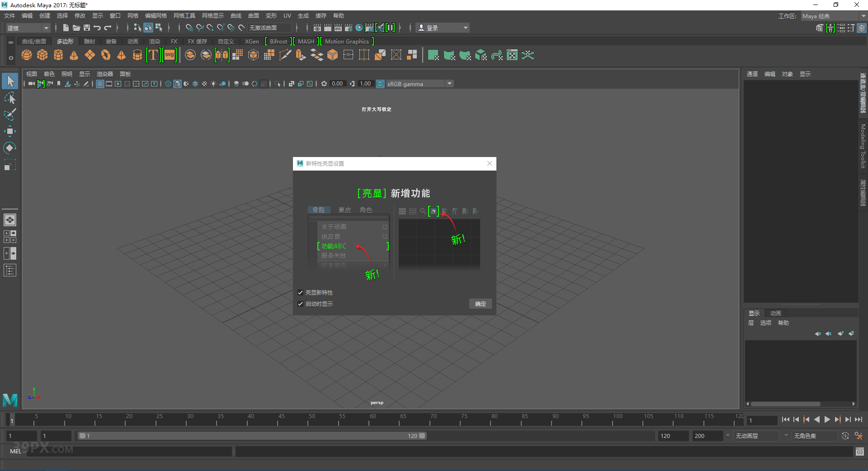Jump to the end of playback range
868x471 pixels.
859,419
